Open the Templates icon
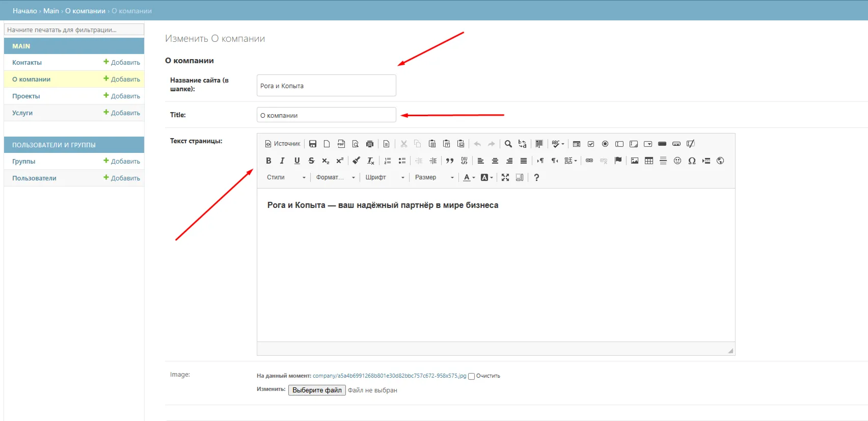Viewport: 868px width, 421px height. (386, 144)
